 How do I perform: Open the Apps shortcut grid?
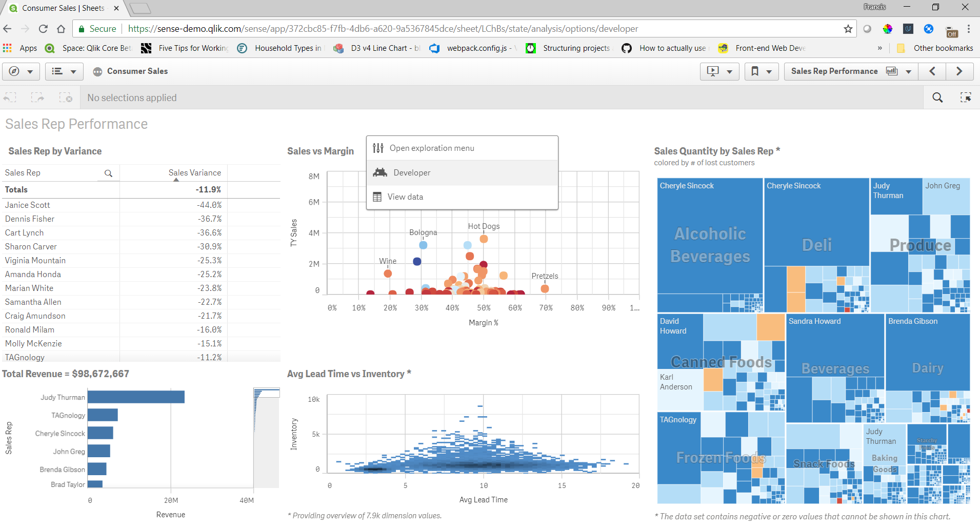(7, 48)
